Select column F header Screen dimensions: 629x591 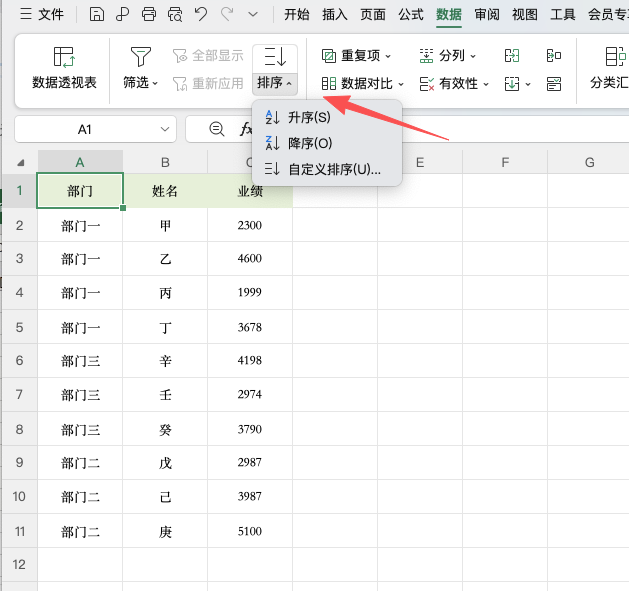click(505, 162)
